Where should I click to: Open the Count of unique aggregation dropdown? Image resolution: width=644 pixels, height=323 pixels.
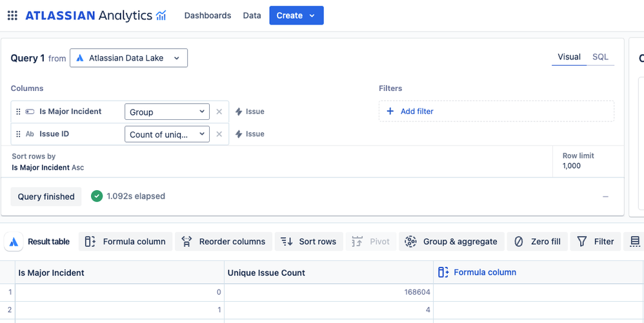pyautogui.click(x=167, y=134)
